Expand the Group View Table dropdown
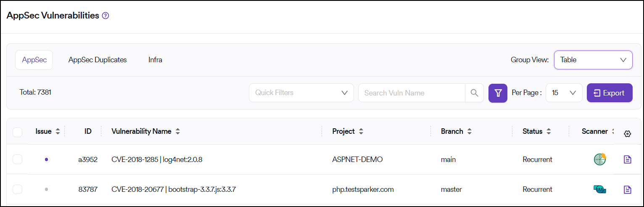 (x=593, y=60)
